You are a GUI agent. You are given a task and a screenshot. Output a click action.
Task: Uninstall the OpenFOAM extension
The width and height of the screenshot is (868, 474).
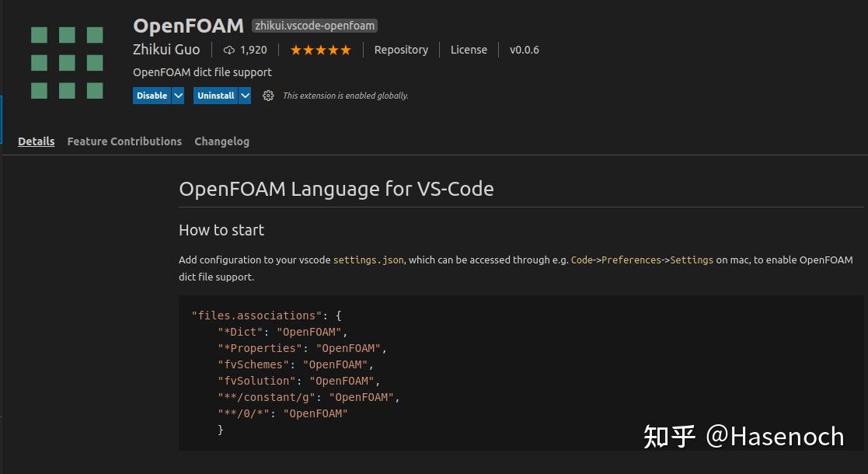(216, 96)
